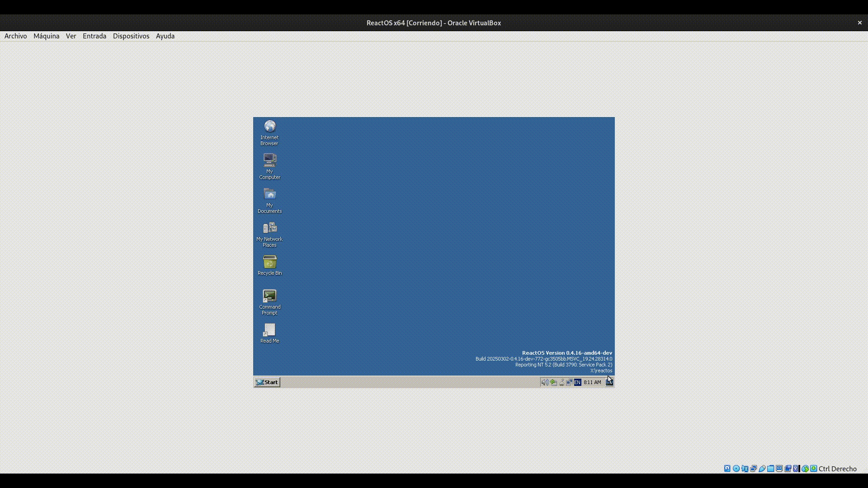Open the Internet Browser desktop icon

(x=269, y=133)
